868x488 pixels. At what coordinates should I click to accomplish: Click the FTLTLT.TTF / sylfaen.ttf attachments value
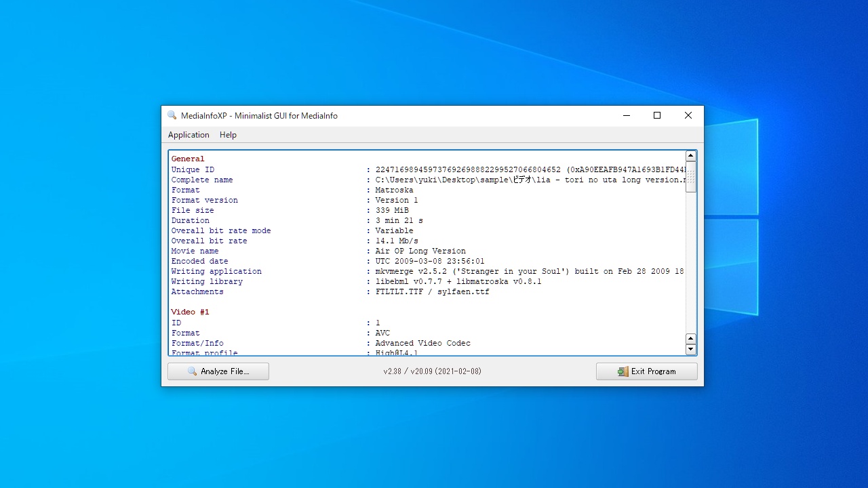(433, 291)
